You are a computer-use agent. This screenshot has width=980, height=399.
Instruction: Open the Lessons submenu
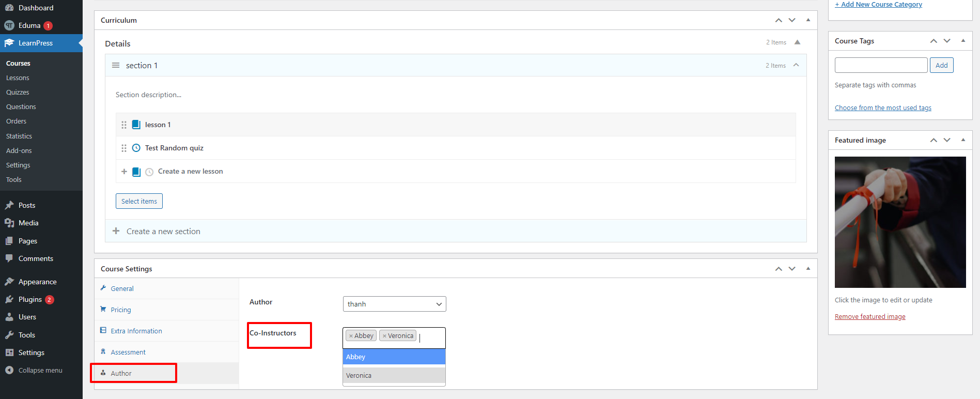pos(18,78)
